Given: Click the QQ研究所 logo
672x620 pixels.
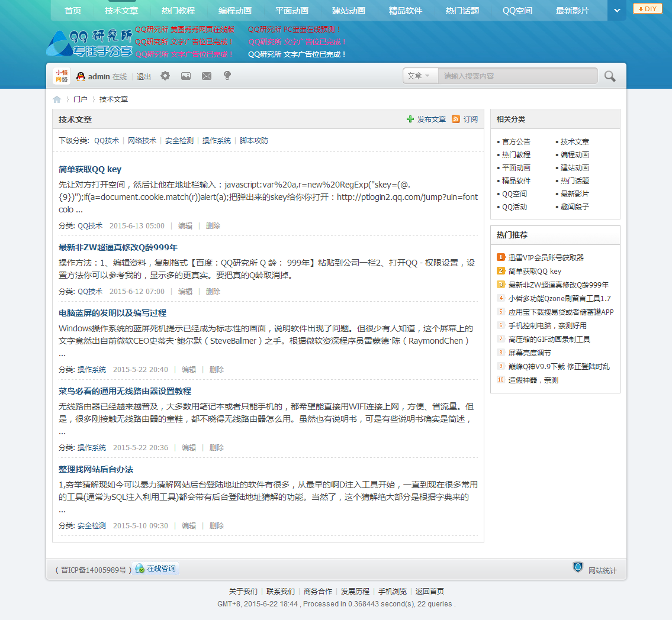Looking at the screenshot, I should (x=89, y=43).
